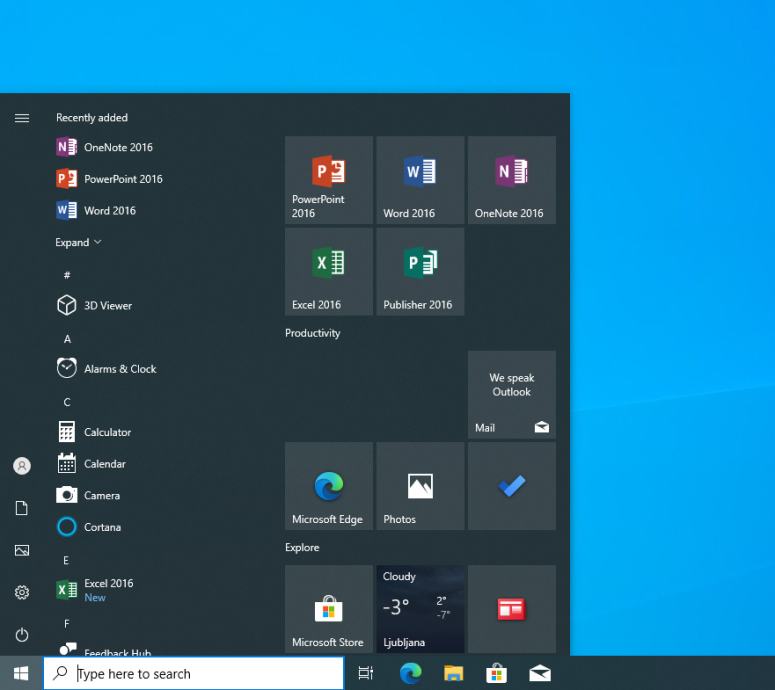Jump to letter A app group header
The width and height of the screenshot is (775, 690).
[67, 339]
